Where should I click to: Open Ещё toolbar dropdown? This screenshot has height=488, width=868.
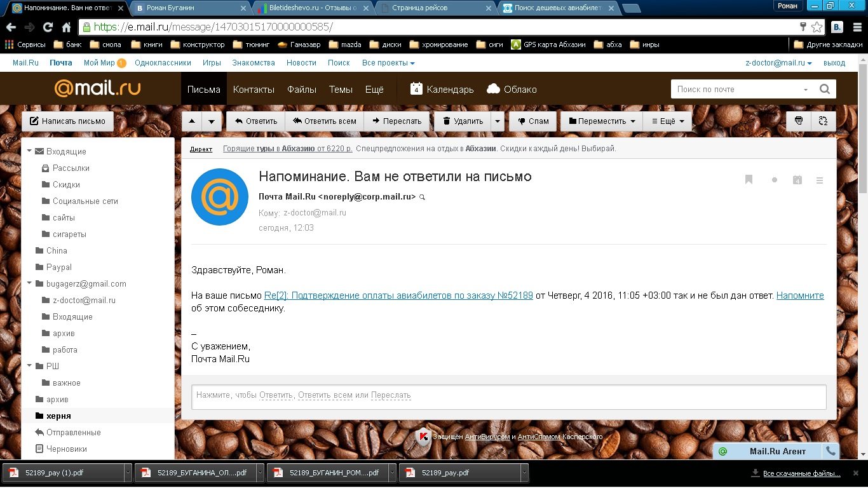667,121
